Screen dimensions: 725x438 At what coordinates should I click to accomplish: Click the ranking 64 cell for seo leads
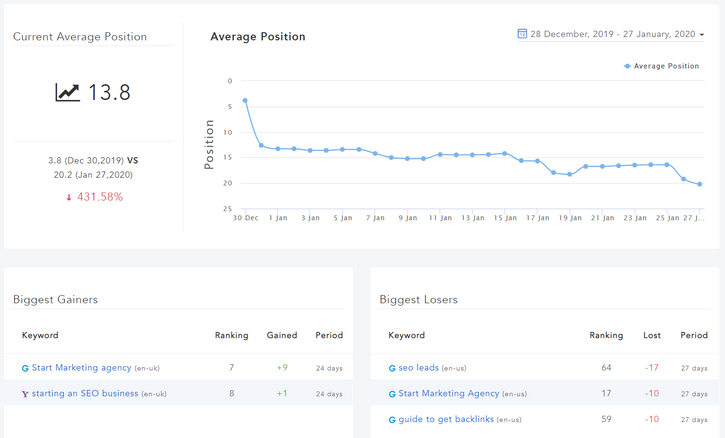pyautogui.click(x=606, y=368)
